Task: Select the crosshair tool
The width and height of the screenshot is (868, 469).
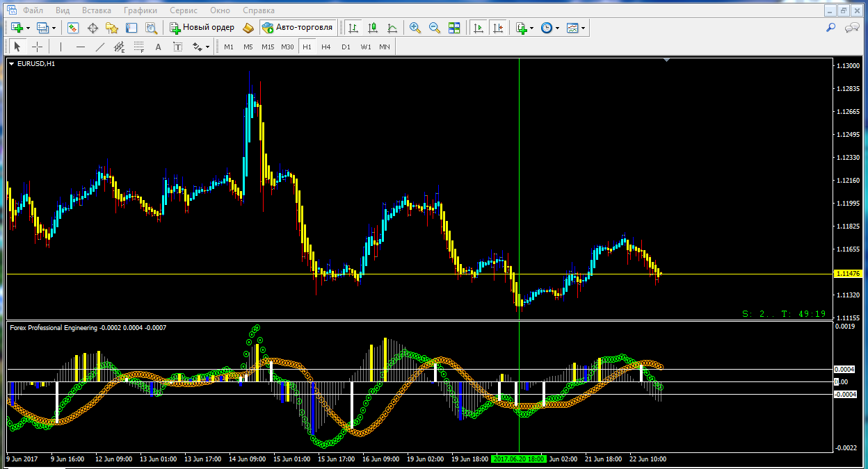Action: coord(38,47)
